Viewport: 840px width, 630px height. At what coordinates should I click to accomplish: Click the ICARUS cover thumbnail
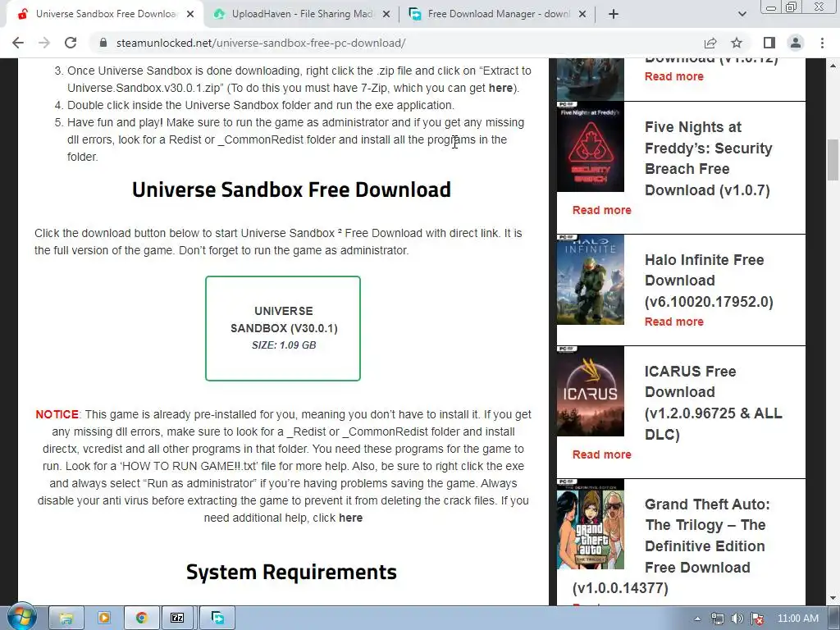pyautogui.click(x=591, y=391)
